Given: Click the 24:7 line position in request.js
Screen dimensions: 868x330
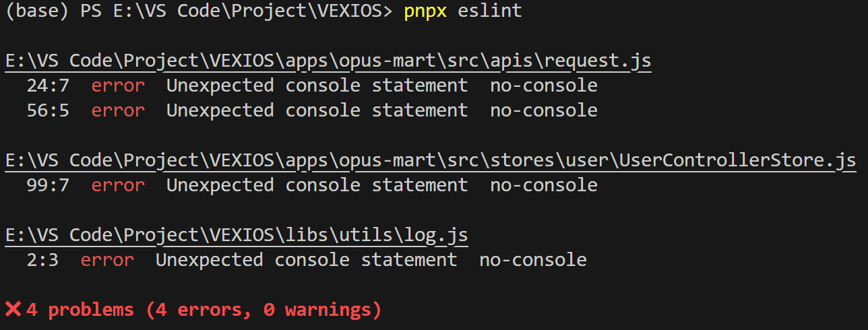Looking at the screenshot, I should coord(48,86).
